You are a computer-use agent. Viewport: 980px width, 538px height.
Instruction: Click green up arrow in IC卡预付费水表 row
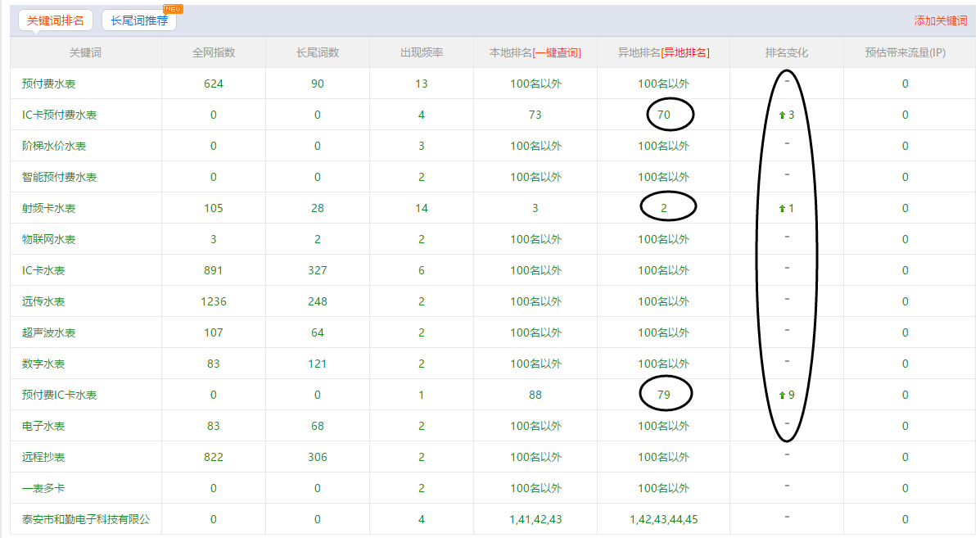click(x=782, y=115)
